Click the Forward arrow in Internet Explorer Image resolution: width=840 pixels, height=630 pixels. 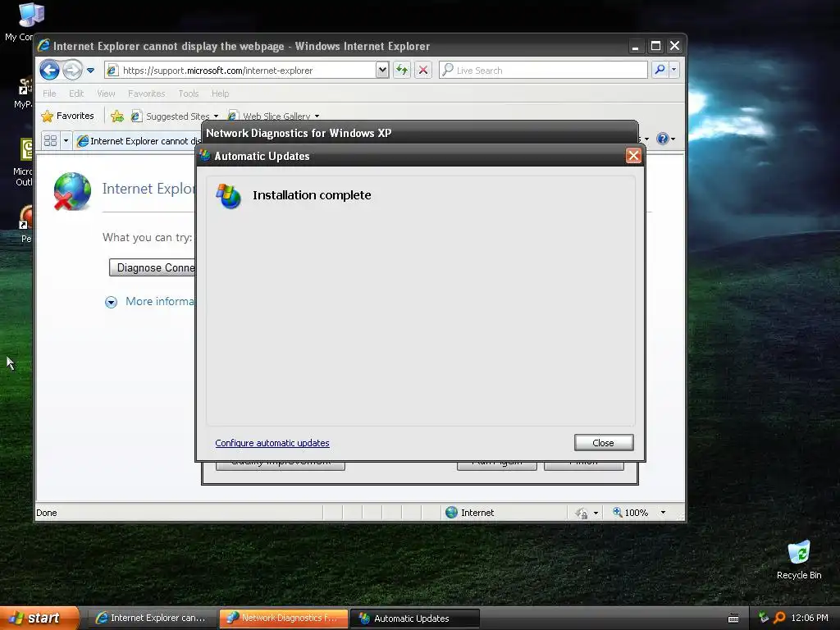pos(72,70)
